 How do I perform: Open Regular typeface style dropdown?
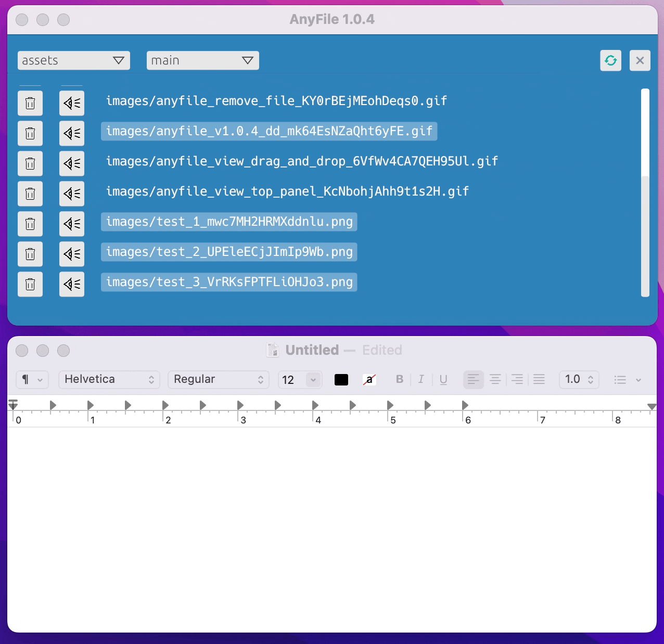(x=219, y=380)
